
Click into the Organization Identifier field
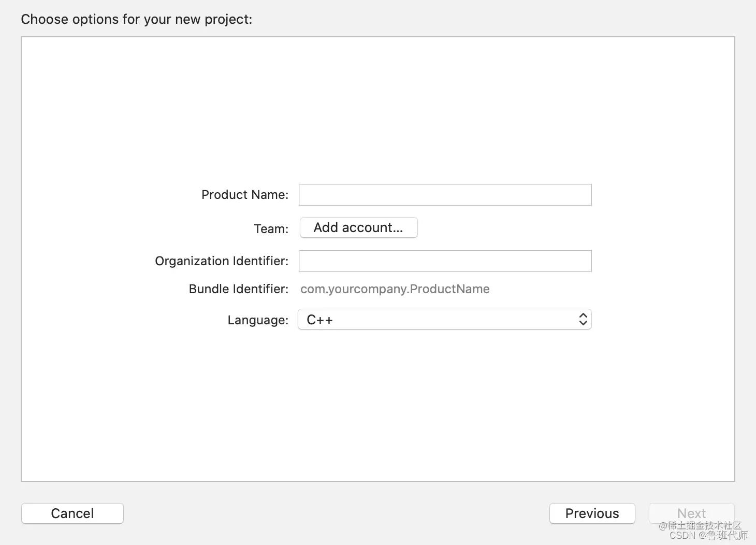pyautogui.click(x=445, y=261)
